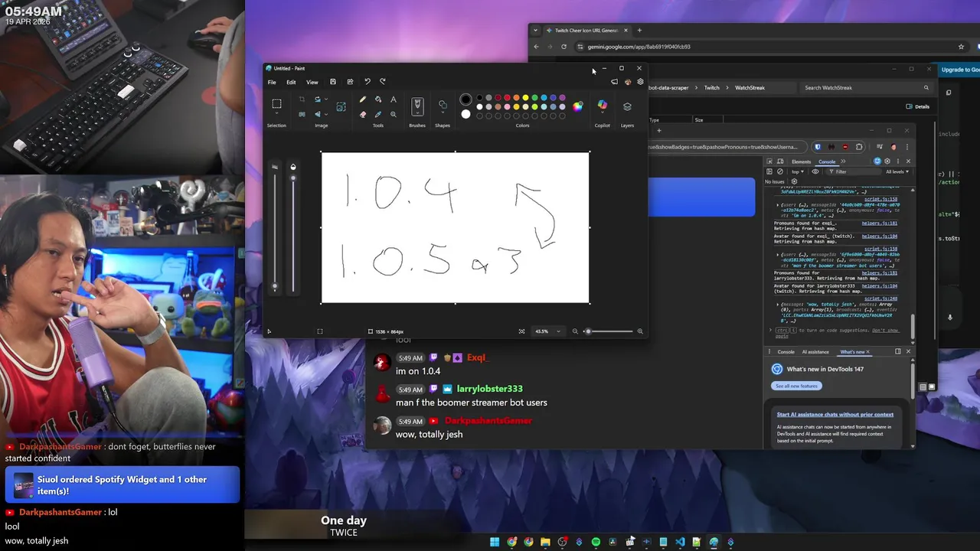Select the Magnifier tool in Paint

click(394, 114)
